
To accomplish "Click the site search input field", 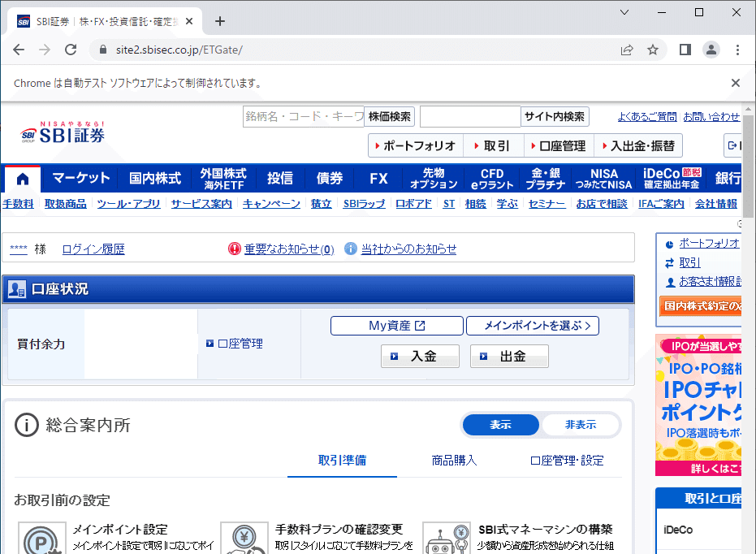I will (470, 116).
